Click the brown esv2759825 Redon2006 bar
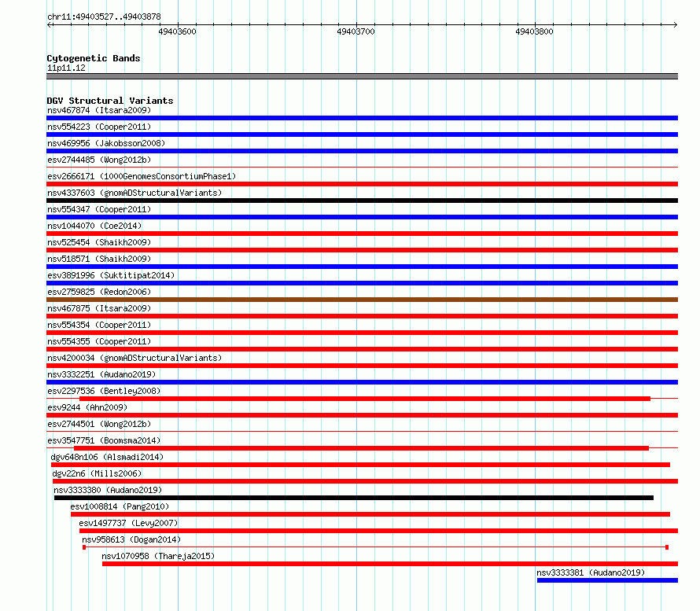This screenshot has height=611, width=700. [x=362, y=300]
